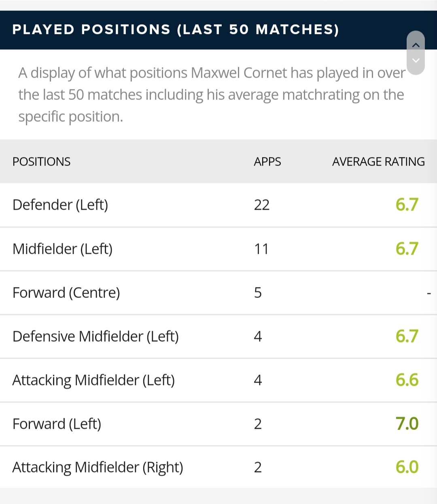The width and height of the screenshot is (437, 504).
Task: Select the Defender (Left) row
Action: click(x=218, y=205)
